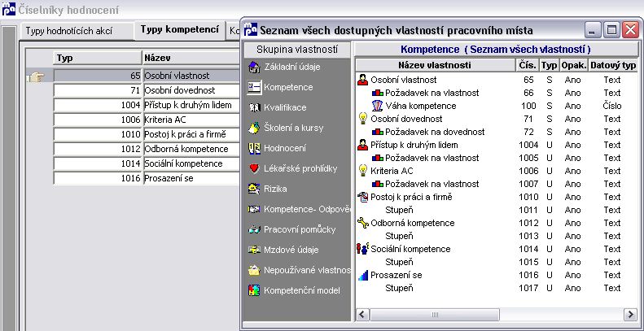The width and height of the screenshot is (644, 331).
Task: Click people icon beside Sociální kompetence
Action: point(362,249)
